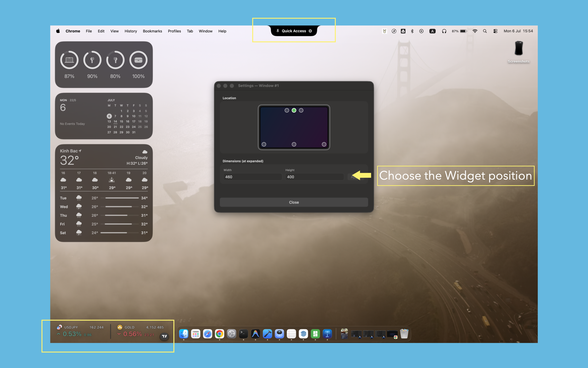This screenshot has width=588, height=368.
Task: Select the bottom-right location option
Action: 324,144
